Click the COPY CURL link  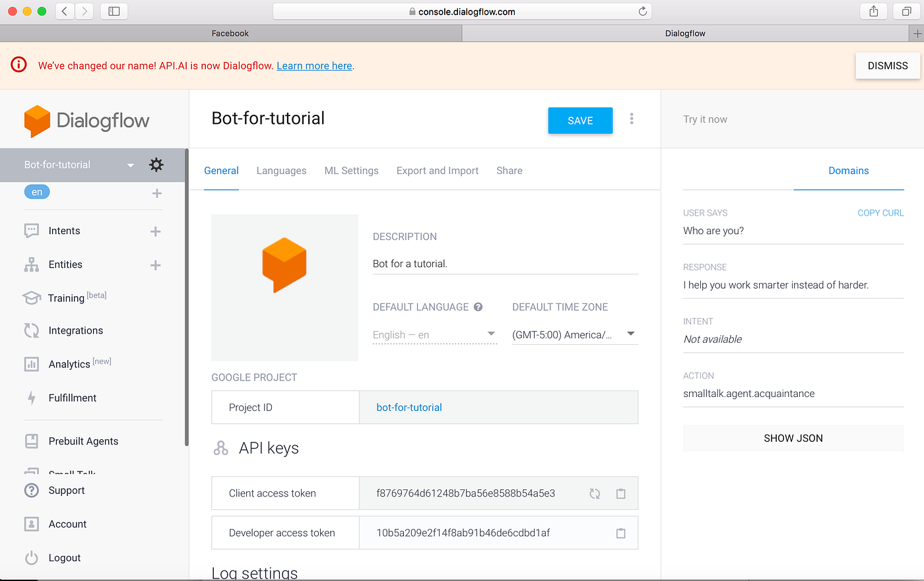[x=880, y=213]
